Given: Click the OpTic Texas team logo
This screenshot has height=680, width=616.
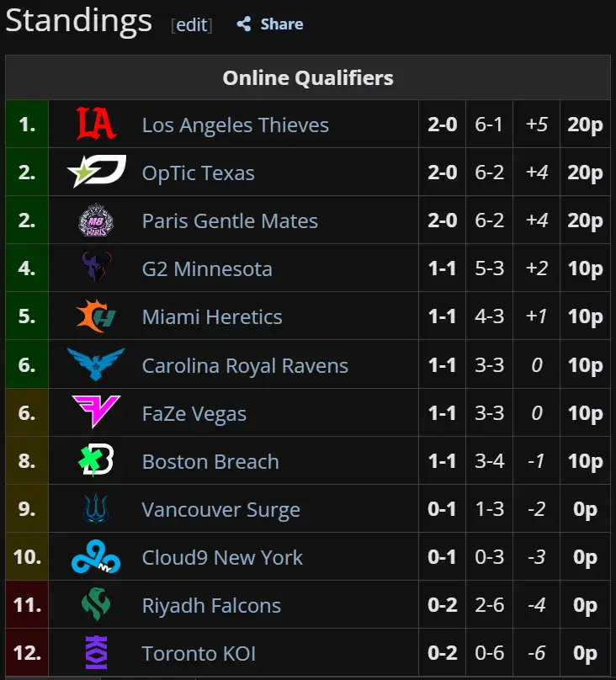Looking at the screenshot, I should [x=96, y=173].
